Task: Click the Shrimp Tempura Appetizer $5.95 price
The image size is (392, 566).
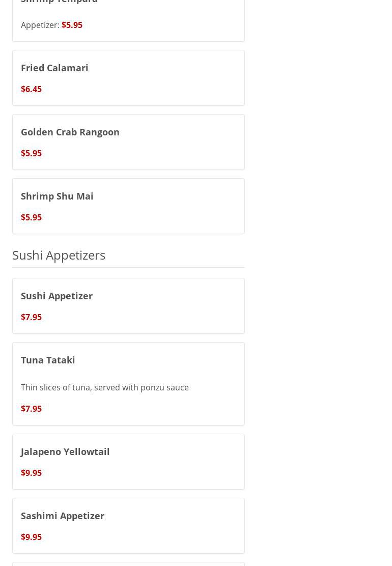Action: coord(72,25)
